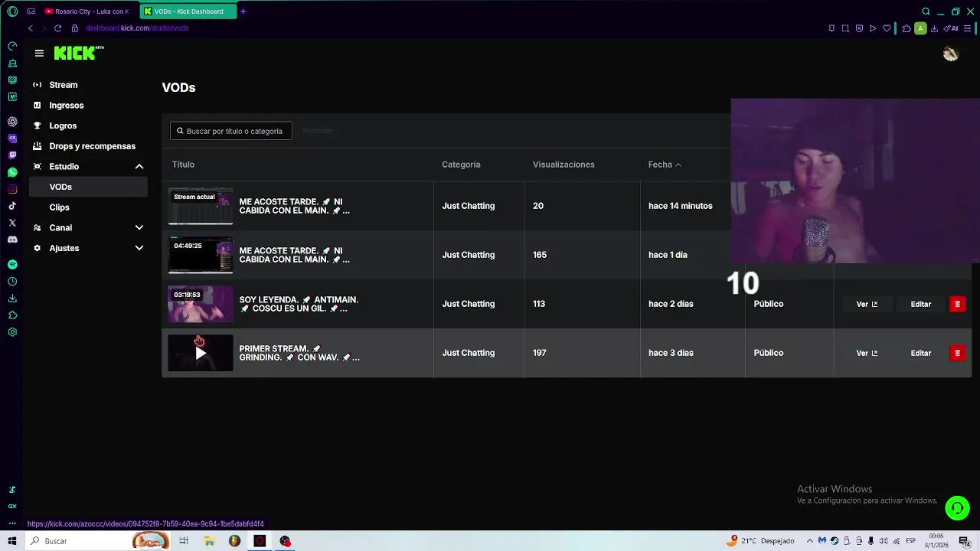Open the browser search tabs magnifier
Screen dimensions: 980x551
926,11
